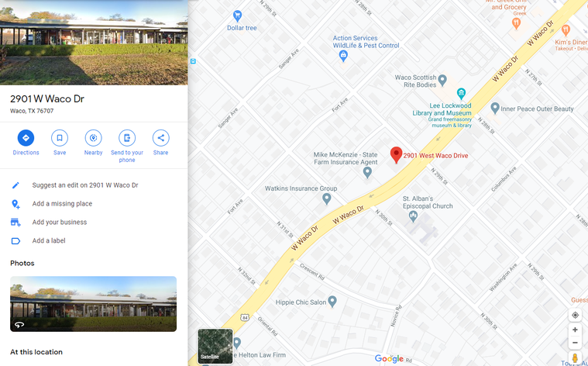Switch to Satellite view thumbnail
The width and height of the screenshot is (588, 366).
coord(215,346)
